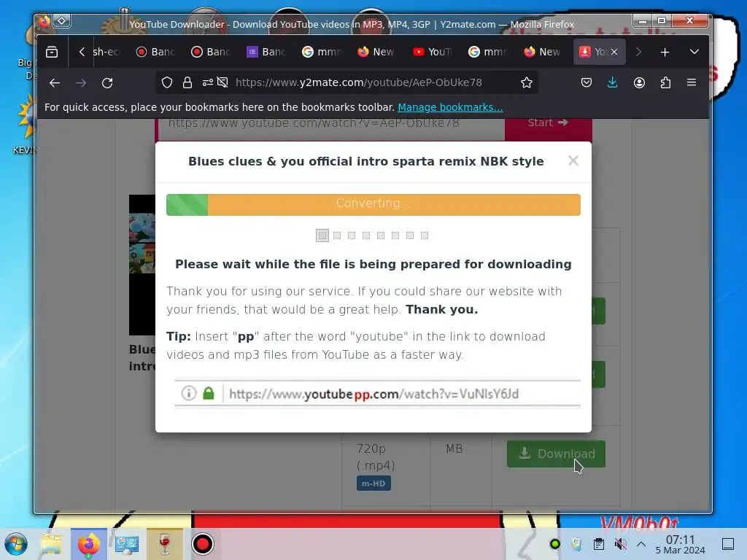This screenshot has width=747, height=560.
Task: Go back one page
Action: coord(55,83)
